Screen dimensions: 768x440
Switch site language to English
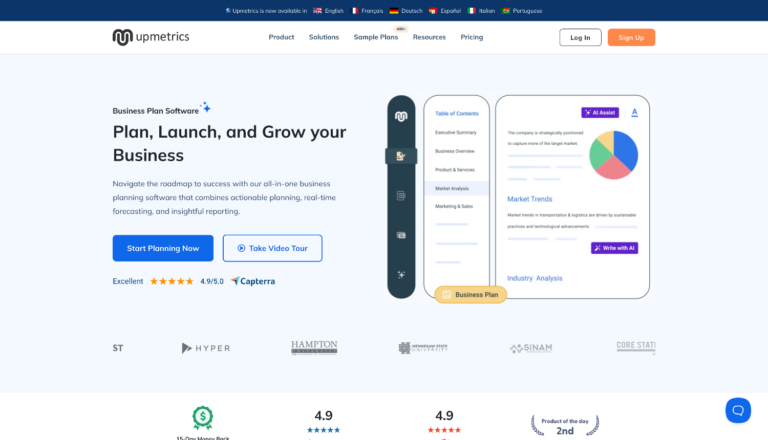tap(334, 11)
